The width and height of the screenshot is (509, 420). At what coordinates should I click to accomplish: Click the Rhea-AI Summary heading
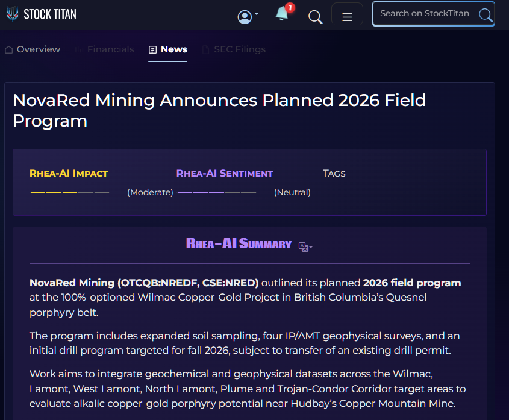point(239,243)
